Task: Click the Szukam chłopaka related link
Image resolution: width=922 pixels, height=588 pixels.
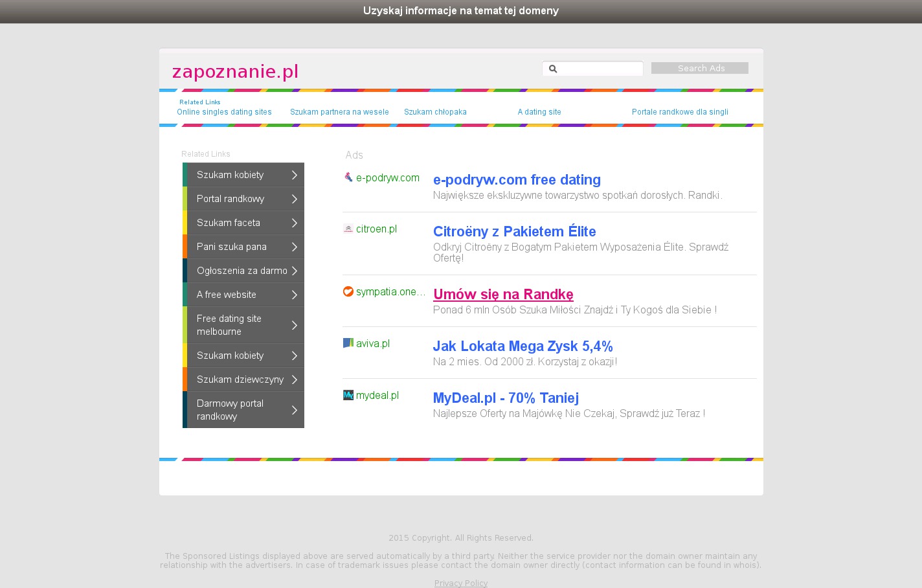Action: coord(435,112)
